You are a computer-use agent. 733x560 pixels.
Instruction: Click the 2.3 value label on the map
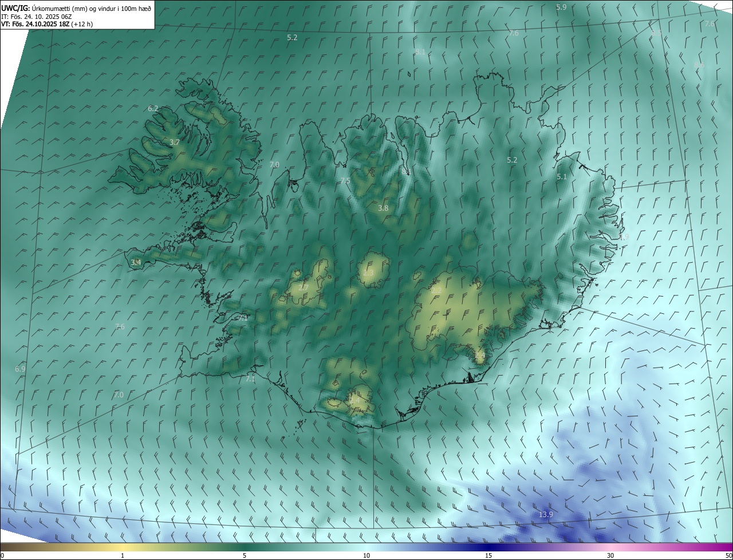[368, 273]
